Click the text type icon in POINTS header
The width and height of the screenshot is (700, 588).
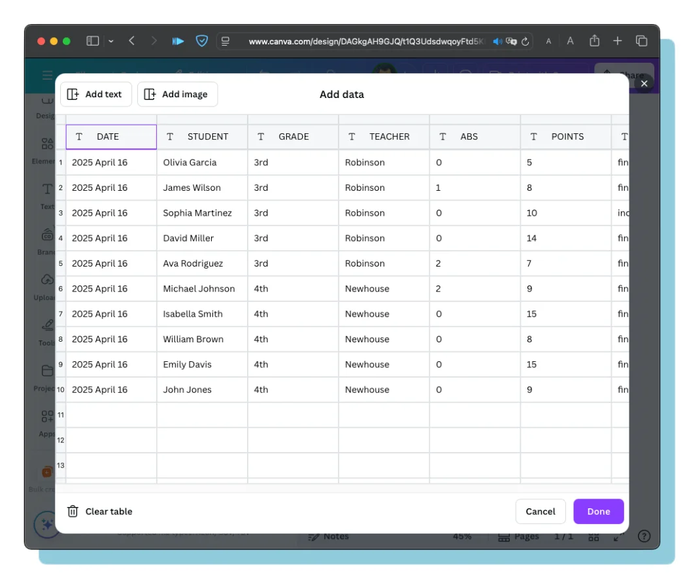pos(533,137)
